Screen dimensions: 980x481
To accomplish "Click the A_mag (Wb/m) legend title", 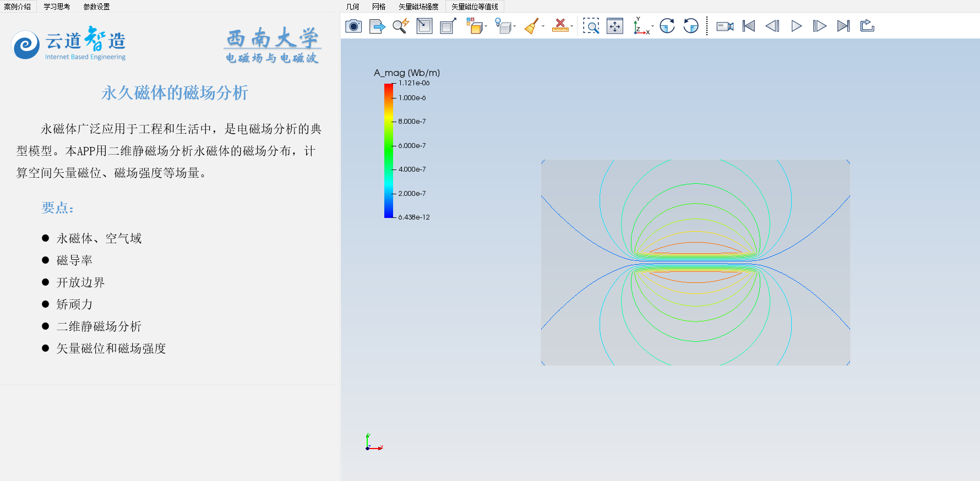I will coord(407,73).
